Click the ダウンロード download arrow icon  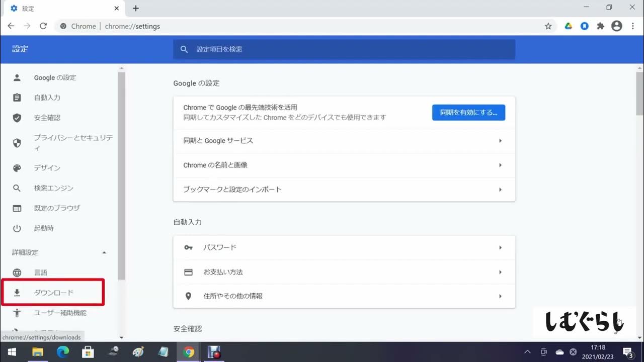17,293
